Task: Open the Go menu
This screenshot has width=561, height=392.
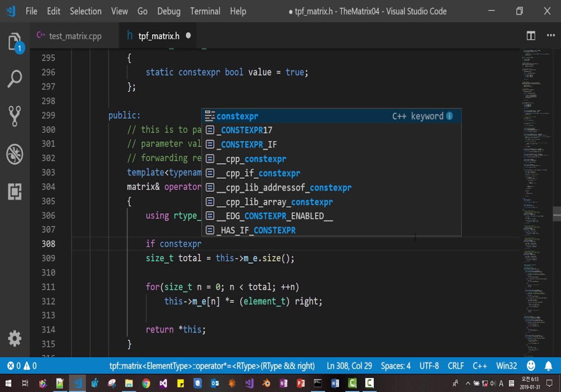Action: click(x=142, y=11)
